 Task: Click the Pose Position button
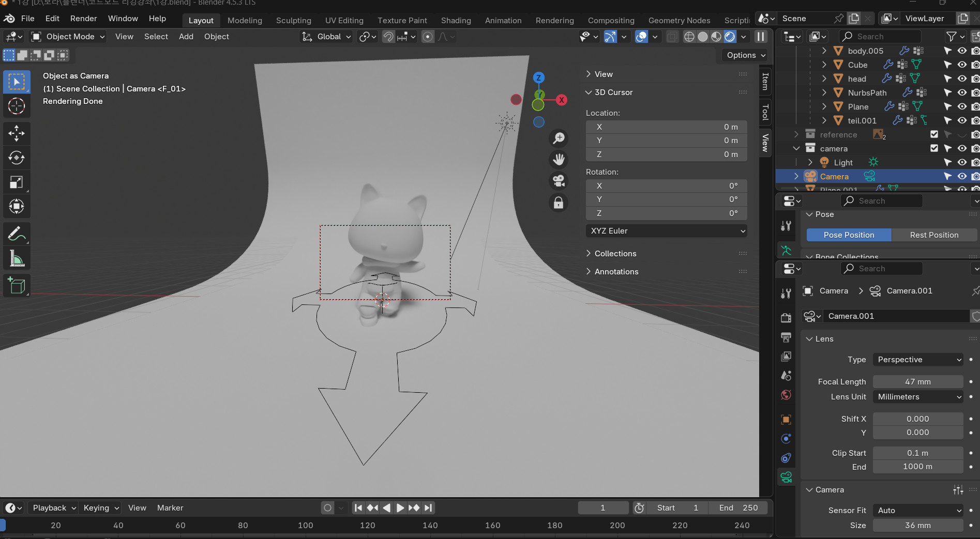pyautogui.click(x=849, y=235)
